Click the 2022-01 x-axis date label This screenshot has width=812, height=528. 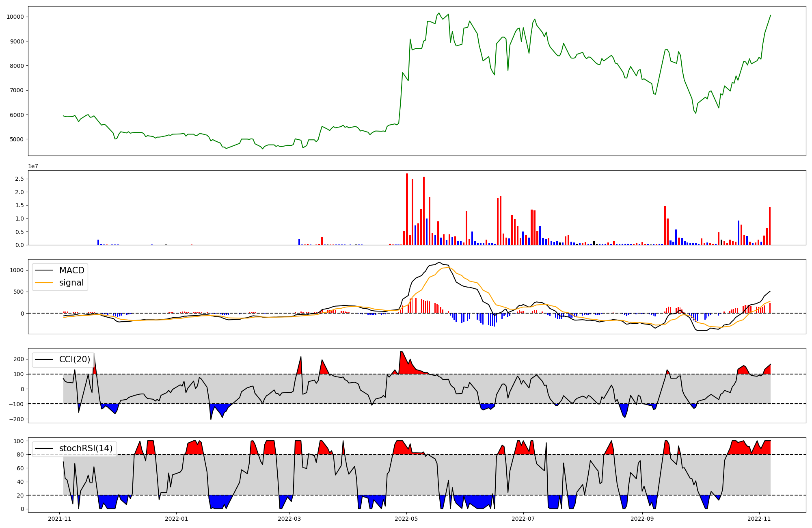(176, 519)
